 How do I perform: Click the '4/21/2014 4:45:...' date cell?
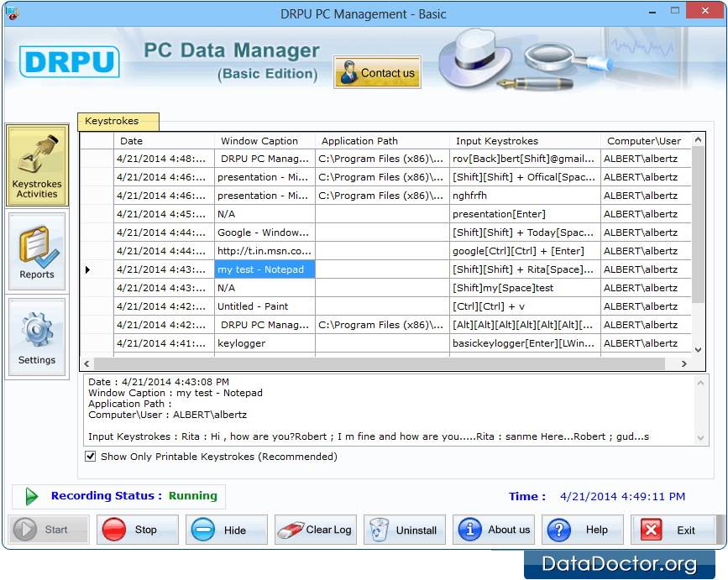164,214
